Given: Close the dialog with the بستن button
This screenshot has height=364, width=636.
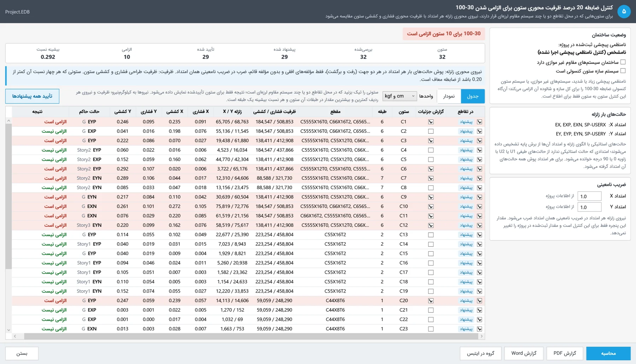Looking at the screenshot, I should click(x=22, y=353).
